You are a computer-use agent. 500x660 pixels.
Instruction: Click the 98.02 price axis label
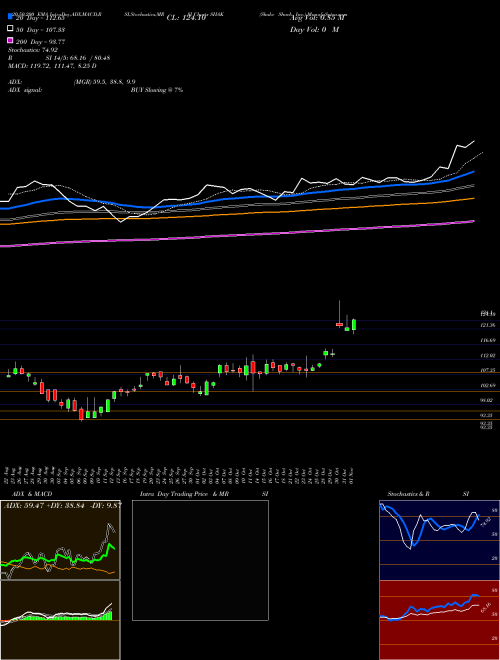488,400
